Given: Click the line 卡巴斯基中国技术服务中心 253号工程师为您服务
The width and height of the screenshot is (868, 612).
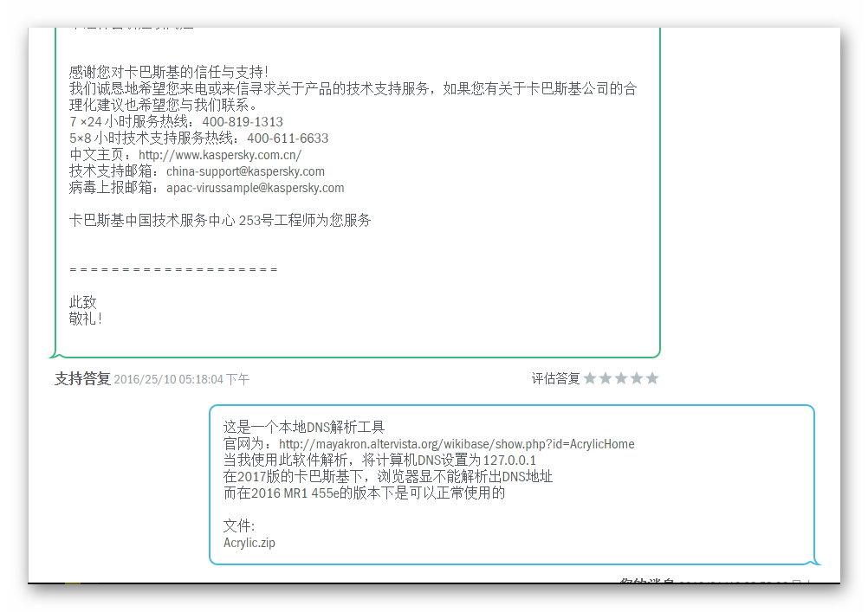Looking at the screenshot, I should tap(220, 220).
